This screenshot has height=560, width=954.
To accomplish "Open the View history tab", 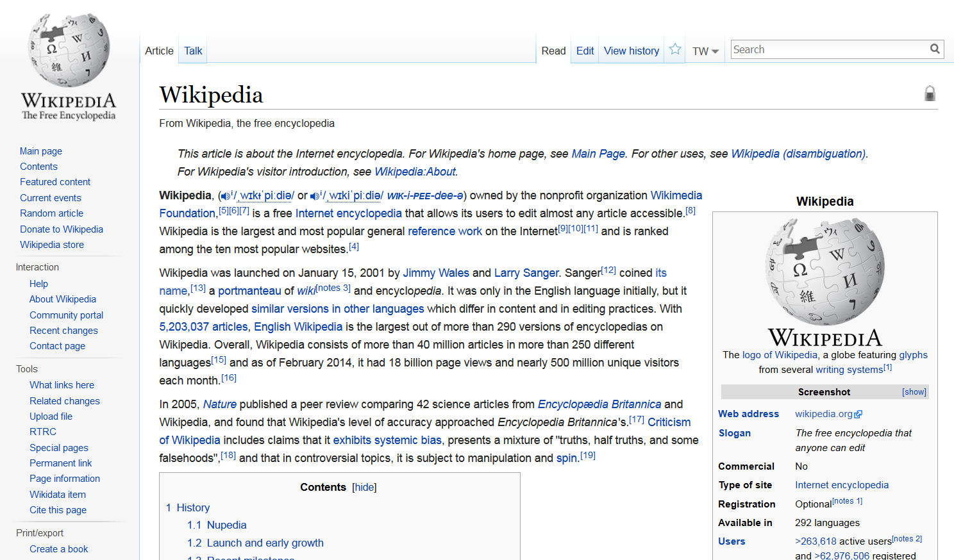I will [x=631, y=51].
